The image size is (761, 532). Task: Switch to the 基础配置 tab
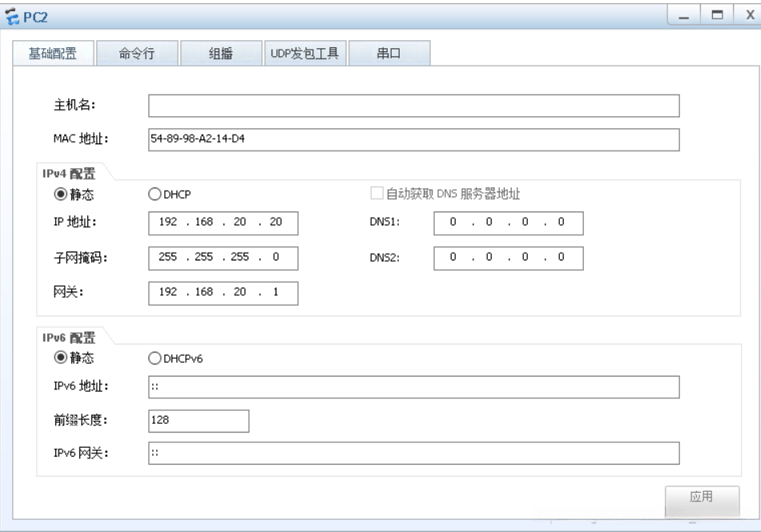(53, 53)
